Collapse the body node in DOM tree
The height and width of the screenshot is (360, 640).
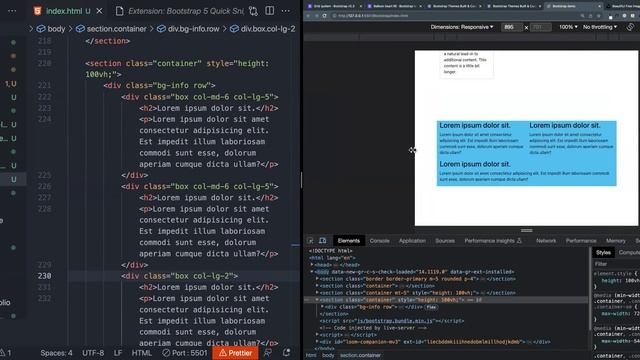click(312, 272)
